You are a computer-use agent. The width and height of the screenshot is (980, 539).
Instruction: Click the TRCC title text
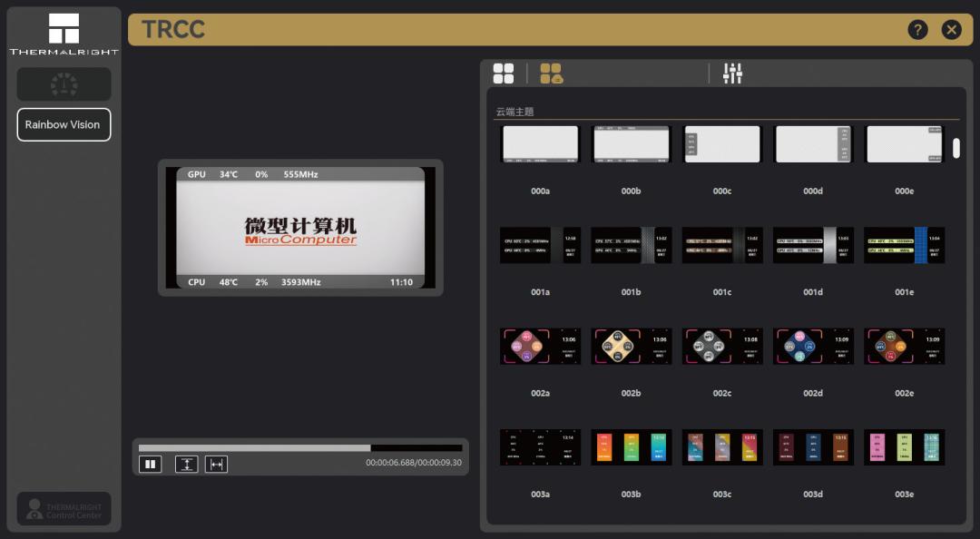click(173, 29)
